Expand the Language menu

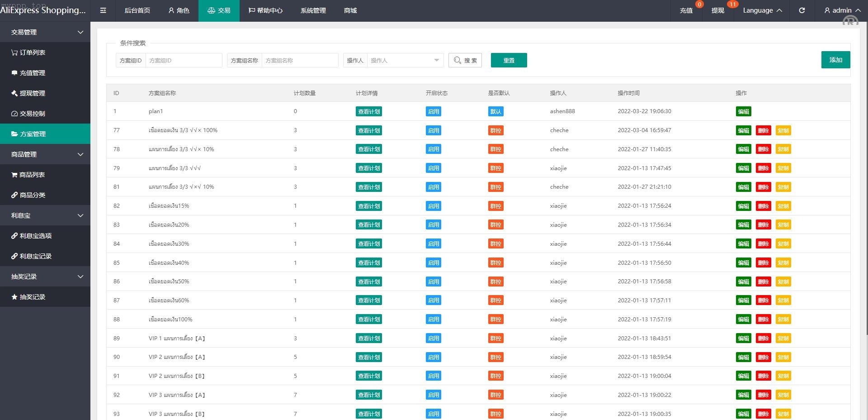(x=762, y=10)
